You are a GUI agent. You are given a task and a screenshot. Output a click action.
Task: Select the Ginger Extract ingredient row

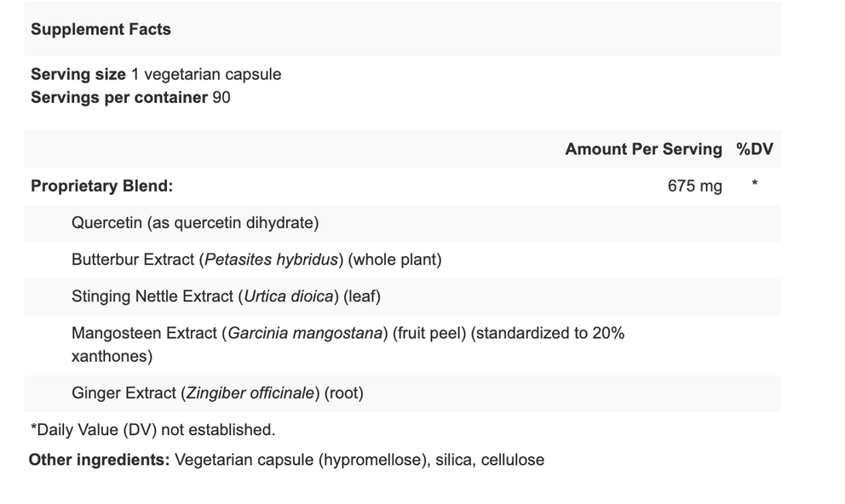point(403,393)
